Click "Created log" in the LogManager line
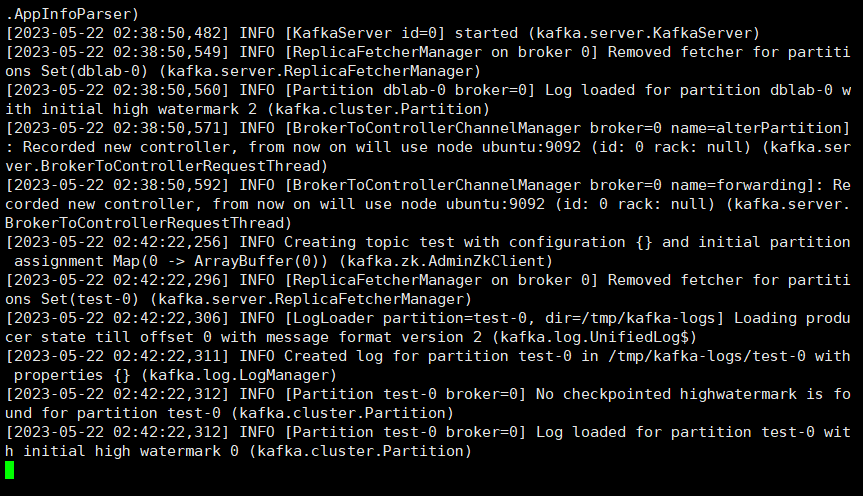Viewport: 863px width, 496px height. click(334, 356)
